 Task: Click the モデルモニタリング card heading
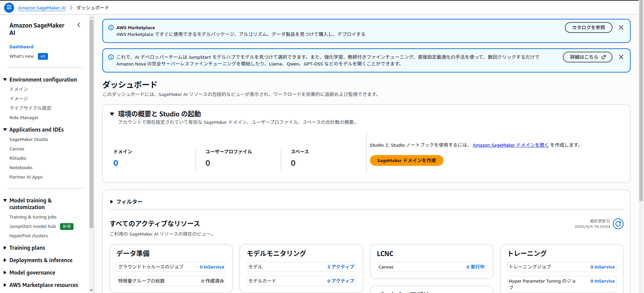(276, 254)
